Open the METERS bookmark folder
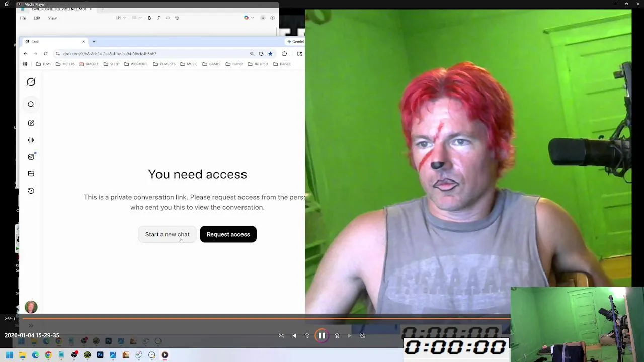This screenshot has height=362, width=644. [x=65, y=64]
